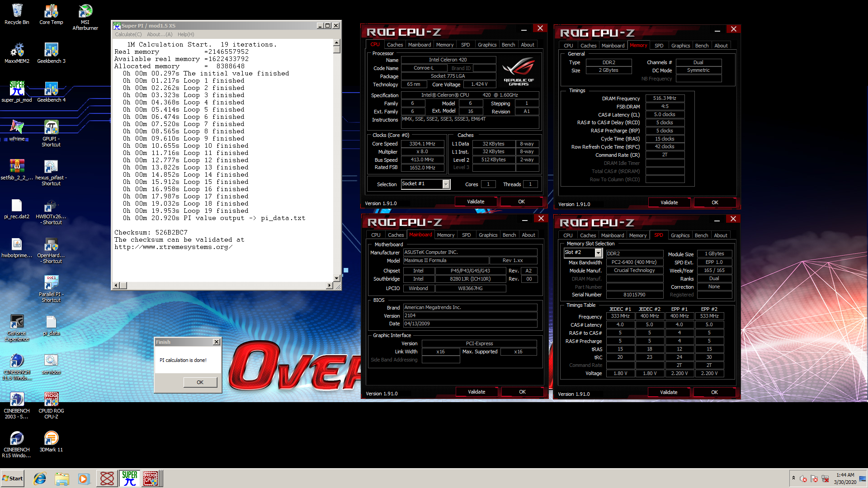Image resolution: width=868 pixels, height=488 pixels.
Task: Select Parallel PI shortcut icon
Action: click(51, 289)
